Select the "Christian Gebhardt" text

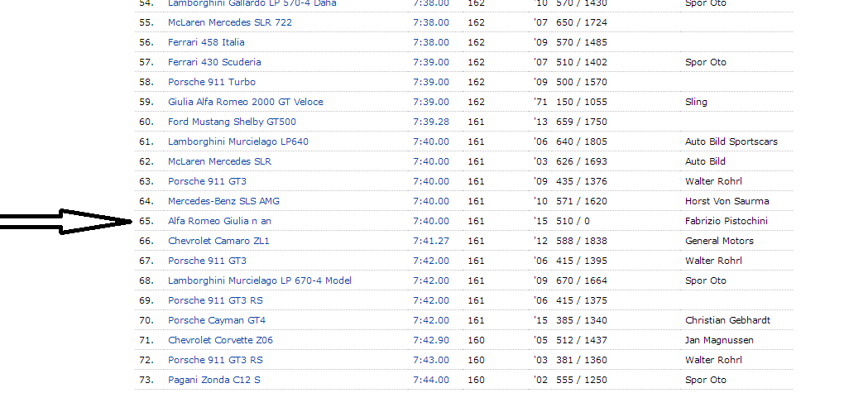727,321
